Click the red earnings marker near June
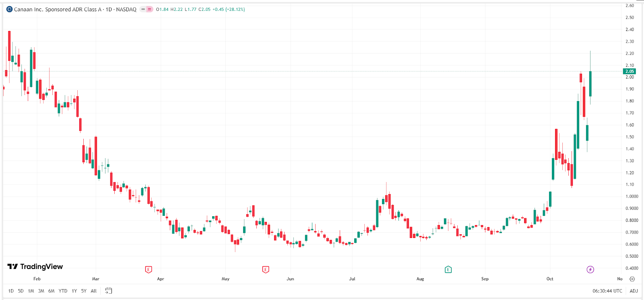This screenshot has width=644, height=300. [x=265, y=269]
